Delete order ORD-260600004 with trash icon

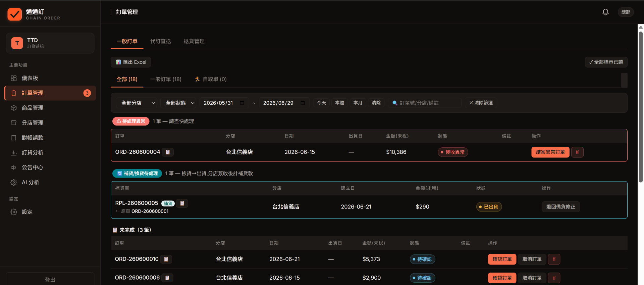(x=577, y=152)
